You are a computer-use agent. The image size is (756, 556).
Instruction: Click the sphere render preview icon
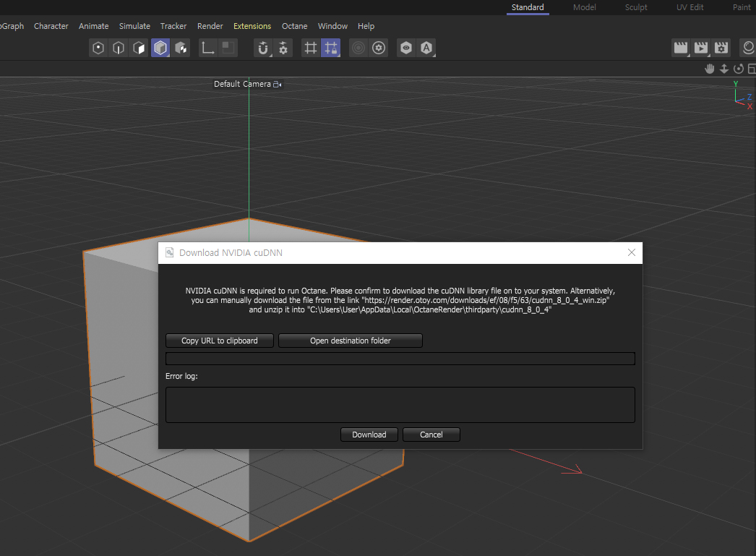[748, 48]
